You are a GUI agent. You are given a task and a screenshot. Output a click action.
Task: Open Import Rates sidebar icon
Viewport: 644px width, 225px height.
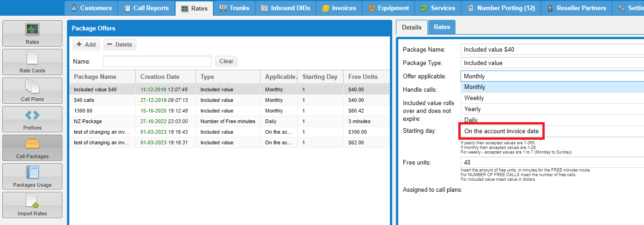(x=32, y=205)
